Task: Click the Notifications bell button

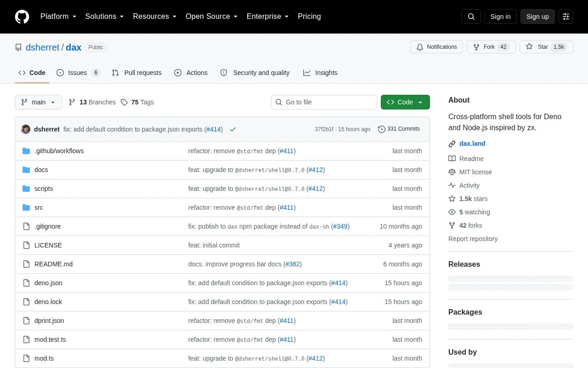Action: 436,47
